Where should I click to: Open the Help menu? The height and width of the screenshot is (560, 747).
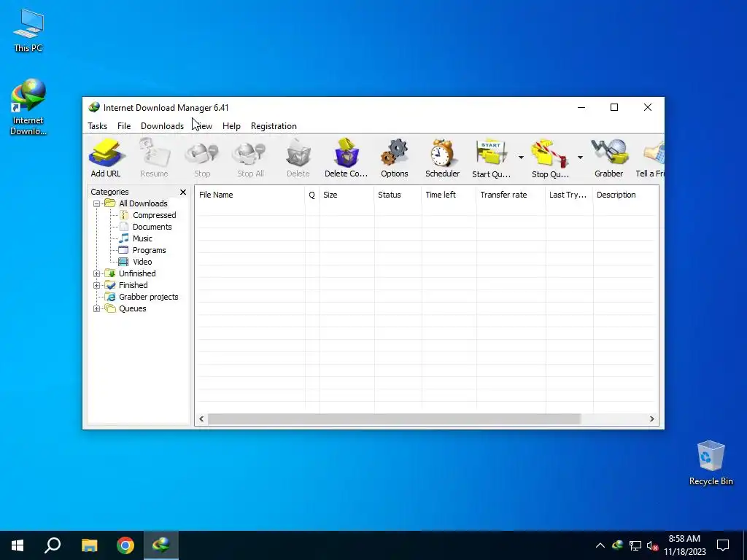[x=231, y=126]
